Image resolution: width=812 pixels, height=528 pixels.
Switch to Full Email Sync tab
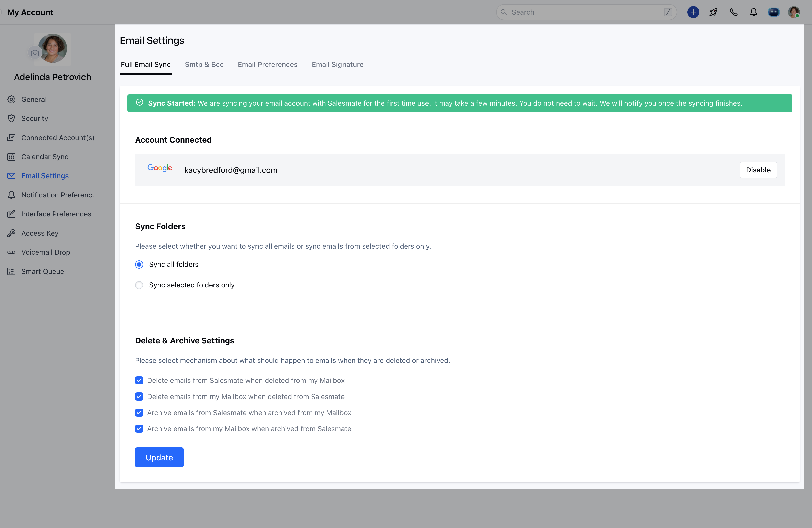pos(146,64)
